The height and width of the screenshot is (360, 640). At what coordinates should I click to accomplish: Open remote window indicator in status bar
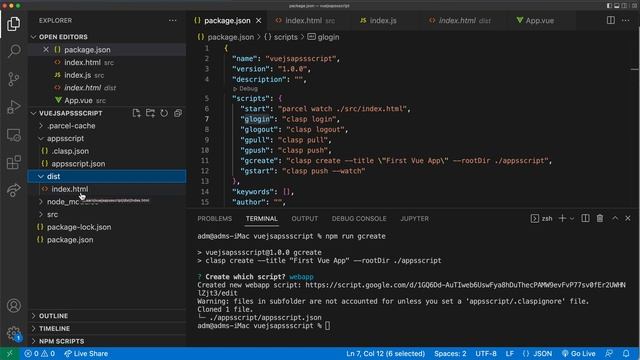point(10,353)
